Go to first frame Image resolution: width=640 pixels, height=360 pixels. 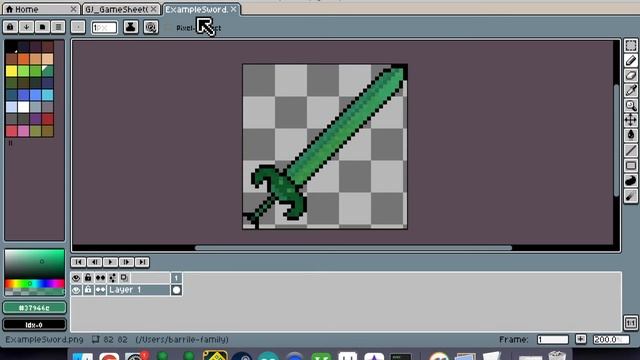click(78, 262)
